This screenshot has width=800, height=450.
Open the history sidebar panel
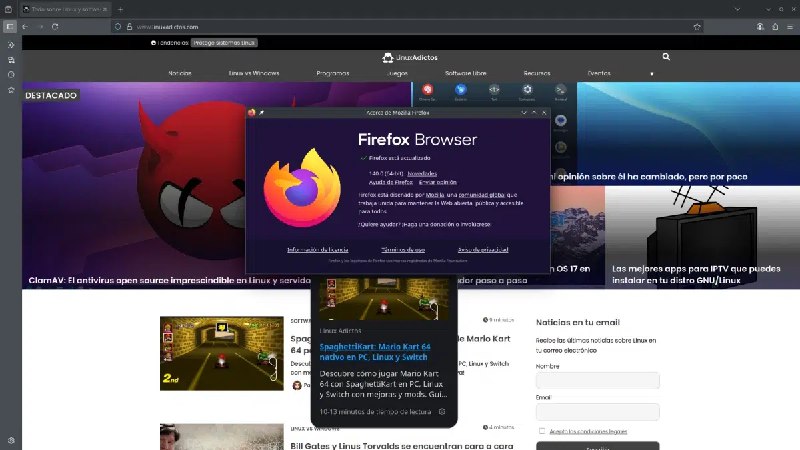click(11, 74)
